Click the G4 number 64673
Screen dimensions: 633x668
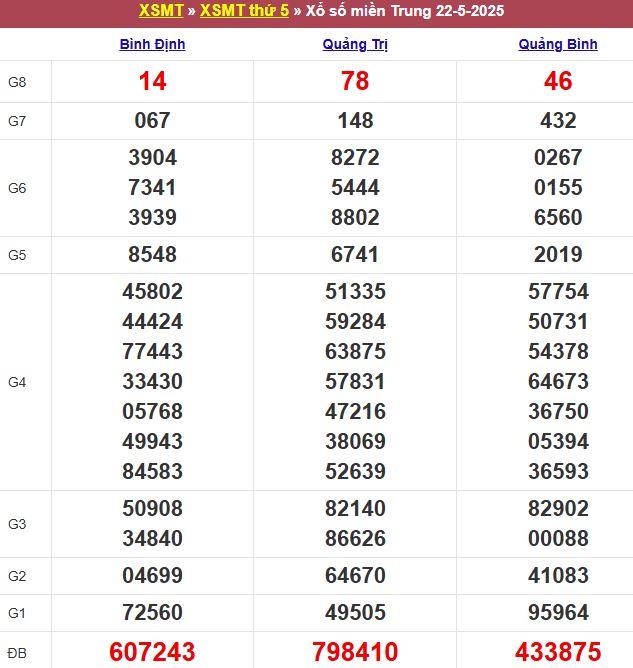[x=558, y=381]
